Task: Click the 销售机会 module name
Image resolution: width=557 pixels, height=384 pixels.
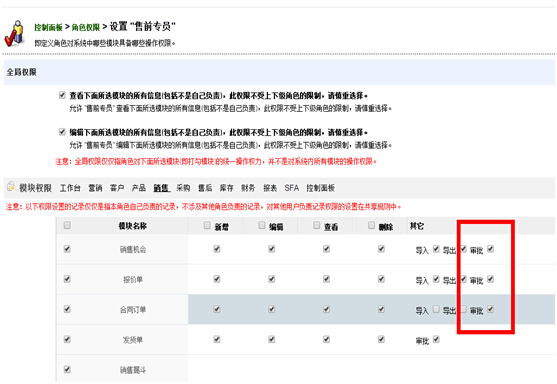Action: point(133,250)
